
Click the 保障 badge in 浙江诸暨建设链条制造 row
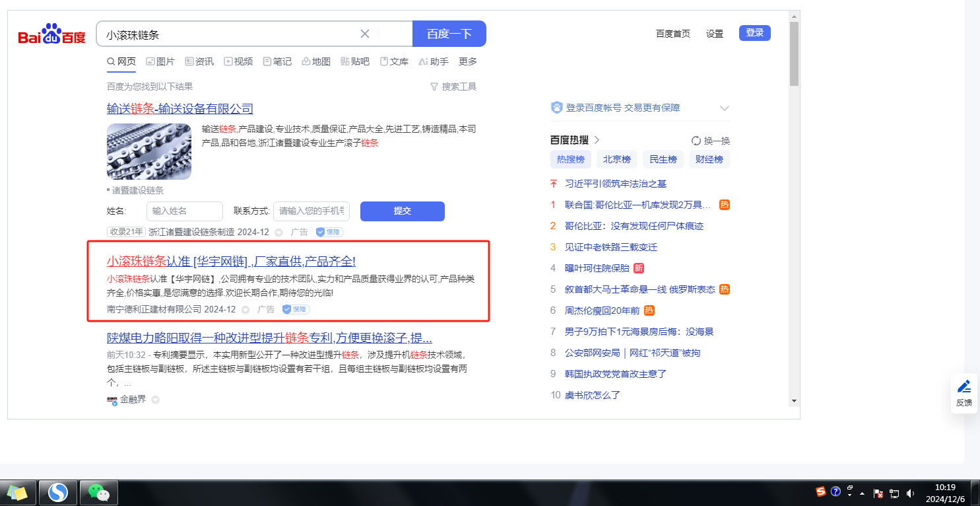329,233
